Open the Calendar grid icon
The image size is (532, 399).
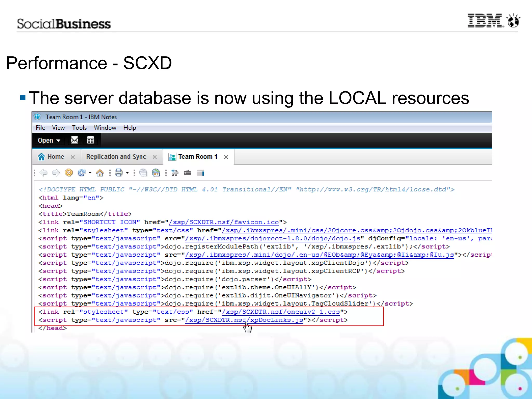click(90, 140)
